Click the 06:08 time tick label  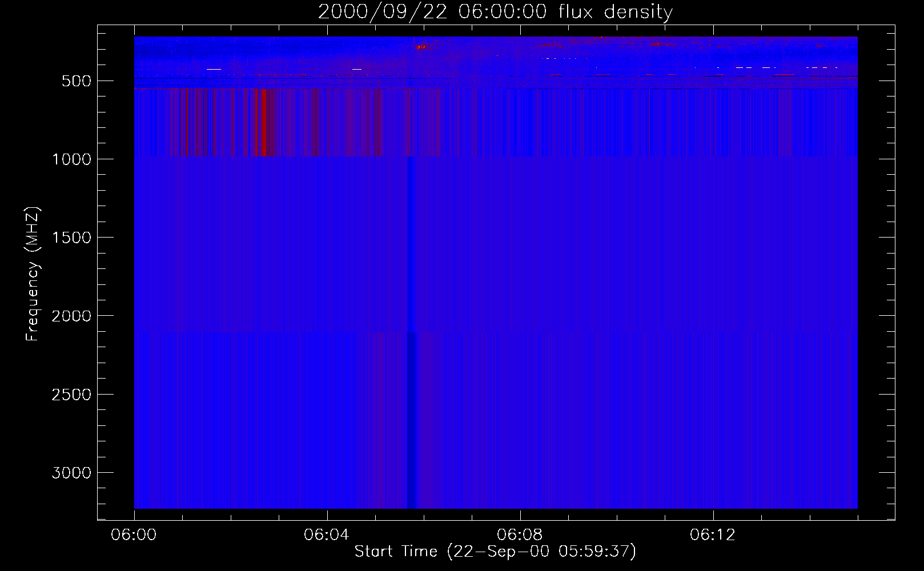pyautogui.click(x=520, y=535)
